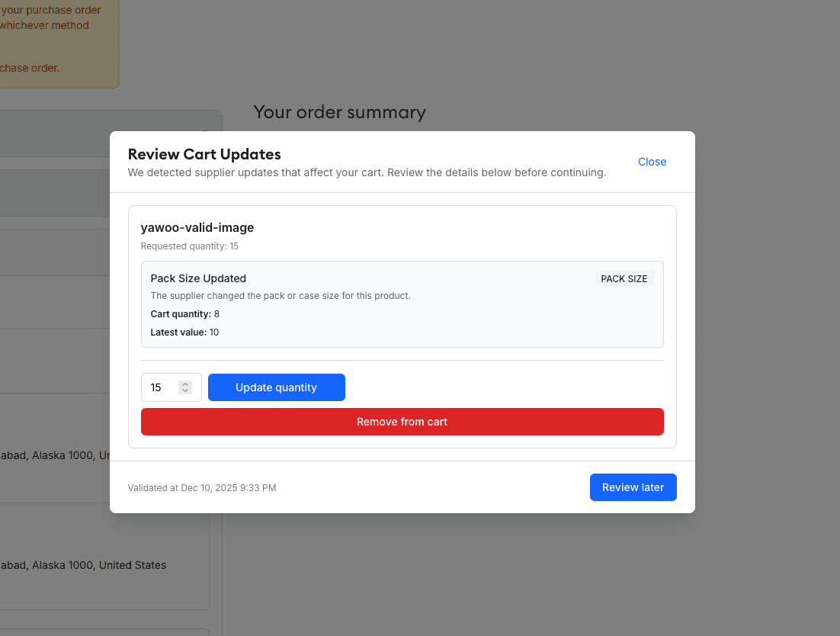The width and height of the screenshot is (840, 636).
Task: Decrease quantity with the down stepper arrow
Action: click(x=185, y=391)
